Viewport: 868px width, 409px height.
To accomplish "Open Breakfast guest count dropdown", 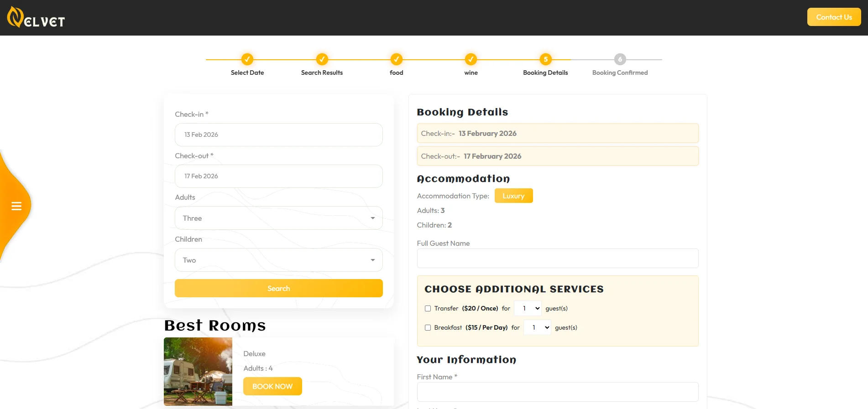I will [537, 328].
